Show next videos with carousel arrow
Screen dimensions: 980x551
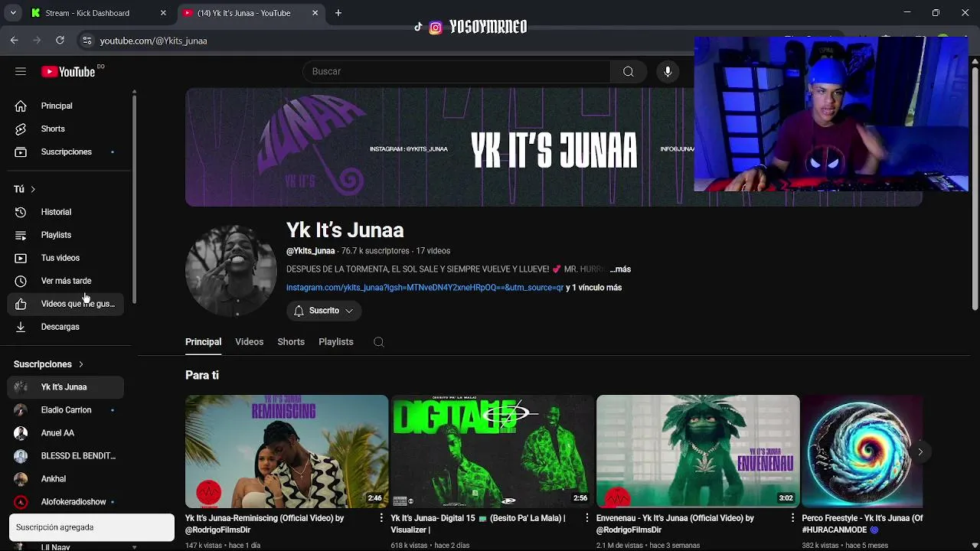click(920, 452)
